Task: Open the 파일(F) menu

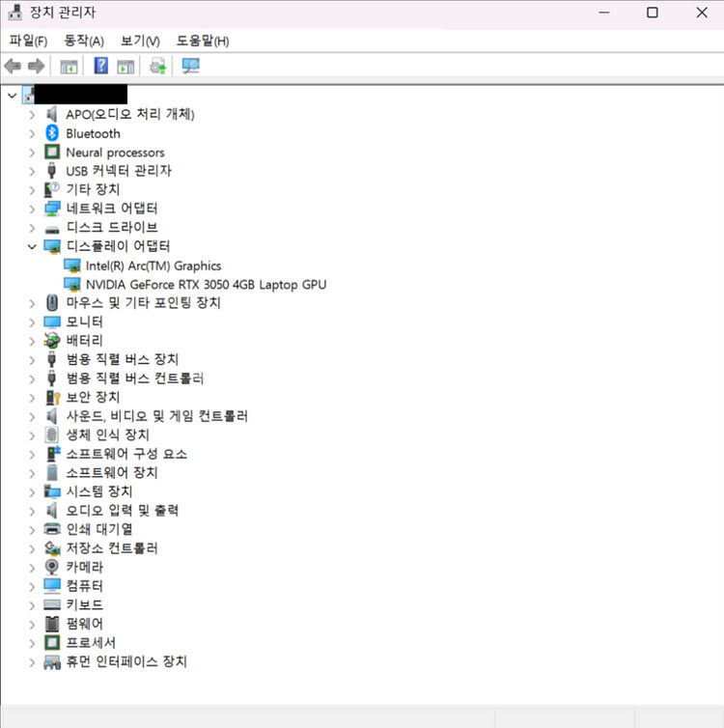Action: coord(28,41)
